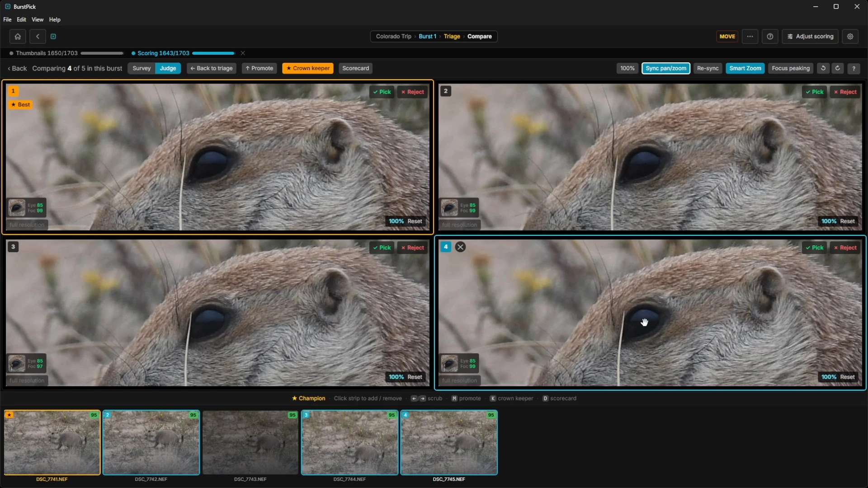Screen dimensions: 868x488
Task: Toggle Focus peaking
Action: pyautogui.click(x=791, y=68)
